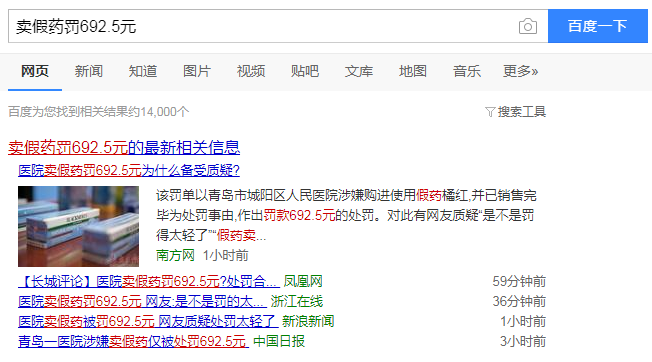Open 医院卖假药罚692.5元为什么备受质疑? link
652x362 pixels.
click(129, 170)
